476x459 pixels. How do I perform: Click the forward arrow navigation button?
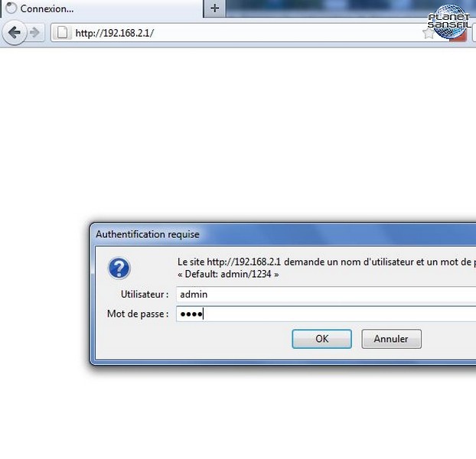coord(35,32)
